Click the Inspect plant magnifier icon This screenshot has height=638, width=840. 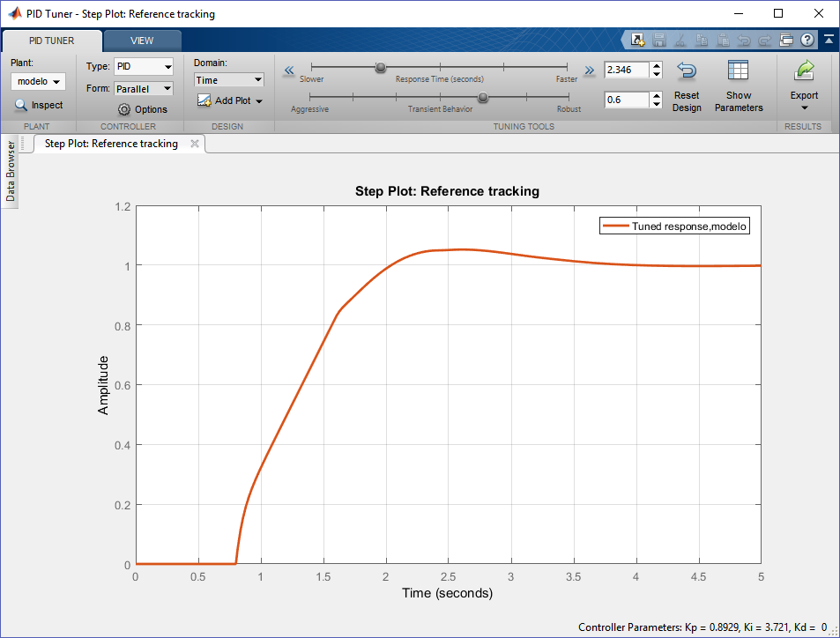[x=21, y=105]
